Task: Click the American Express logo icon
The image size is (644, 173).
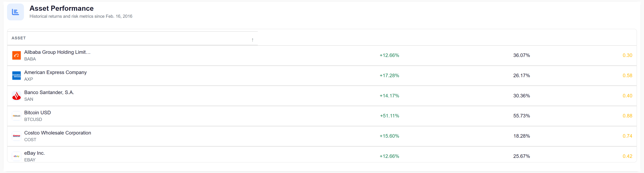Action: (17, 76)
